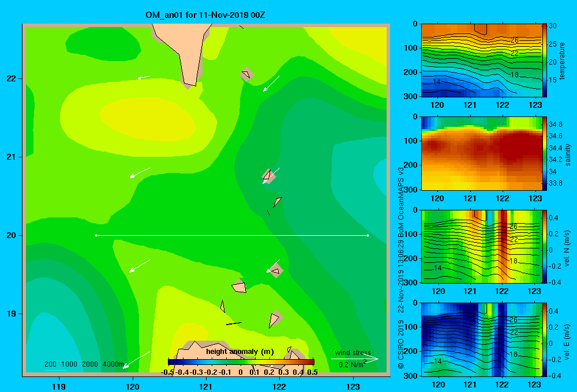The image size is (577, 392).
Task: Click the 15 tick on the temperature scale
Action: tap(553, 80)
